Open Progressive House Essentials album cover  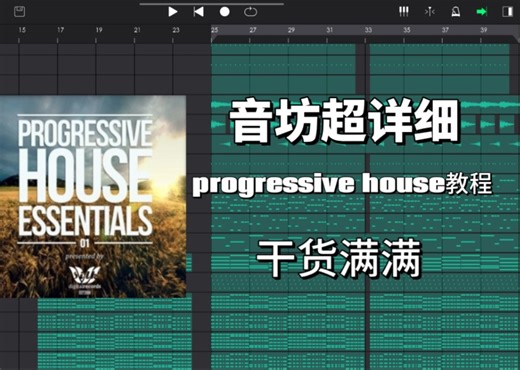point(93,197)
